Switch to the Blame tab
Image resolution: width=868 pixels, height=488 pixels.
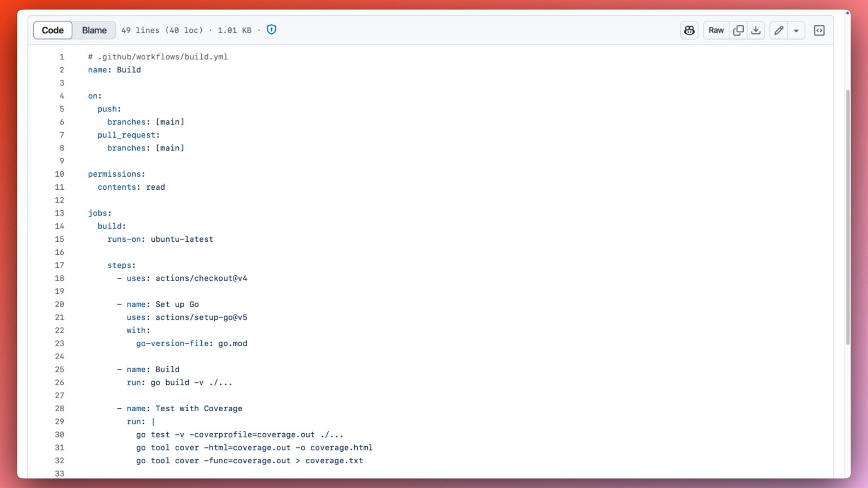[x=94, y=30]
